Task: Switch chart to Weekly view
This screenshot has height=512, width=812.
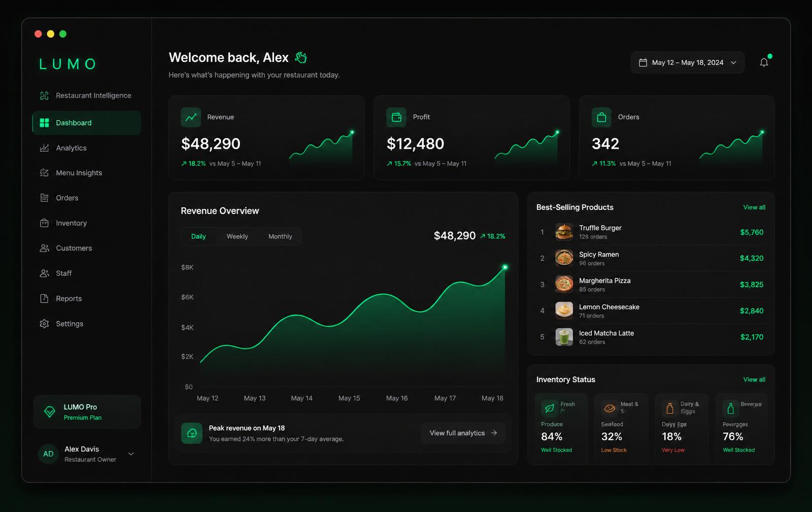Action: [237, 237]
